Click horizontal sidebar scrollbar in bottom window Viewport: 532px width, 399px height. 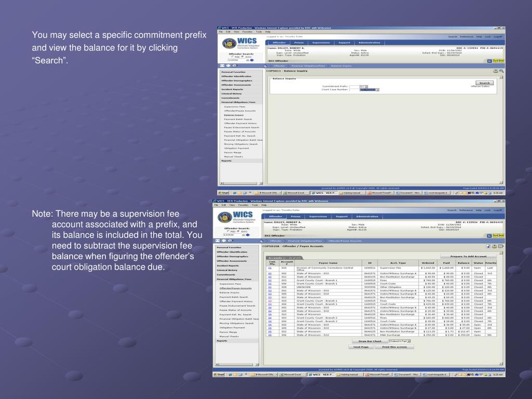236,364
